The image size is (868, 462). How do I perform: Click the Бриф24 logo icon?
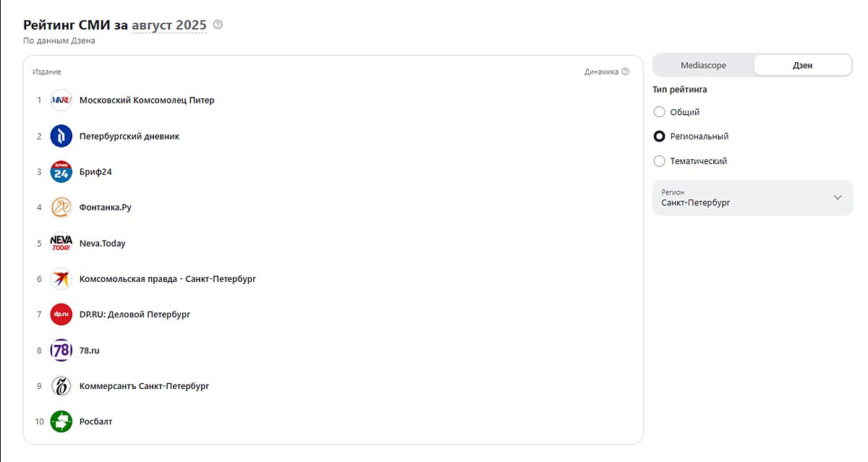(x=61, y=172)
